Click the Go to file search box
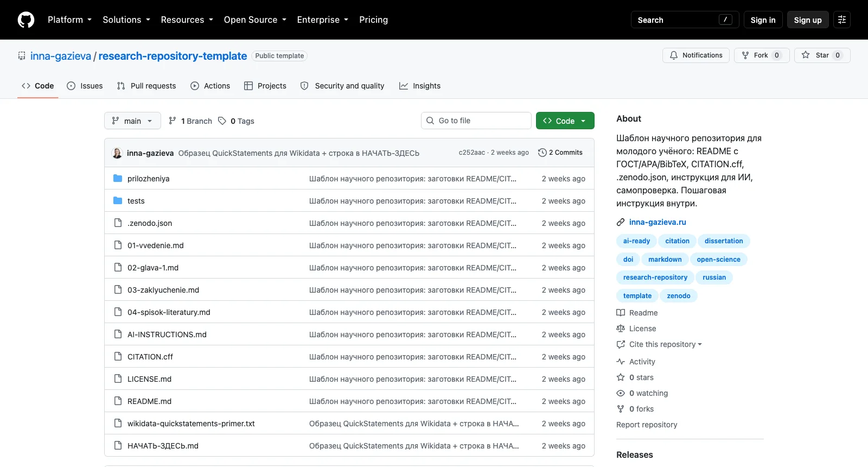This screenshot has width=868, height=467. pos(476,121)
